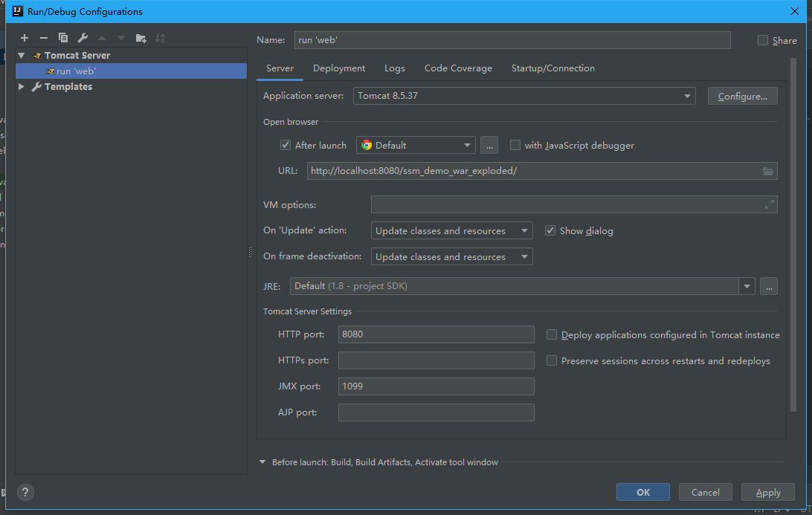Click the Tomcat Server Settings heading
812x515 pixels.
tap(307, 311)
